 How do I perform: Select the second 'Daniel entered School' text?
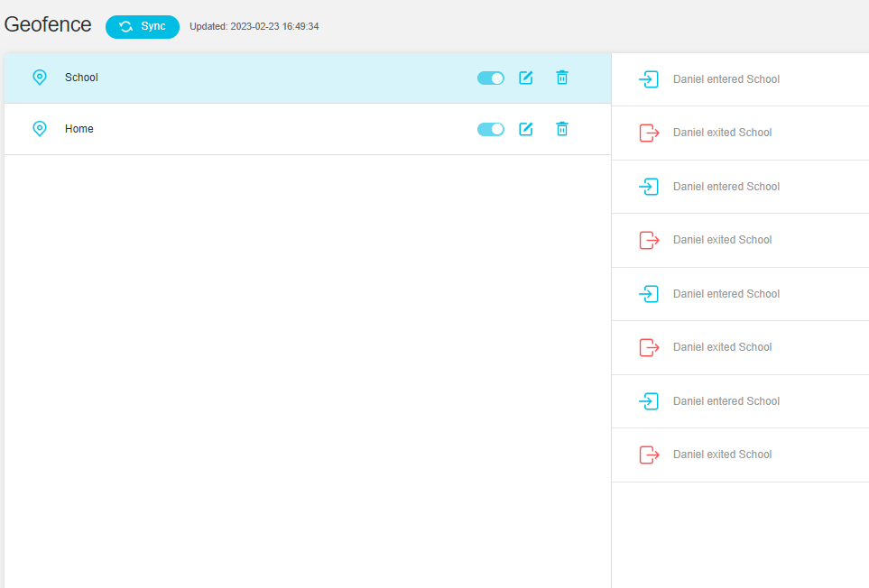[726, 187]
